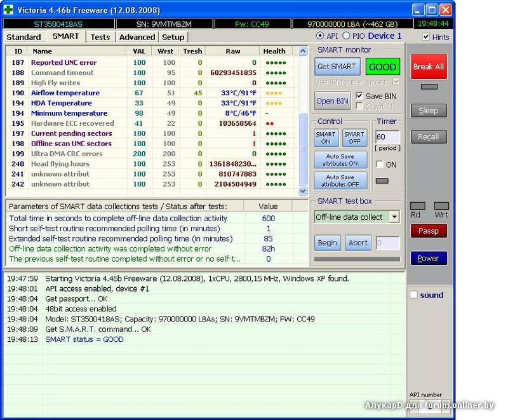Viewport: 508px width, 420px height.
Task: Select the Ultra DMA CRC errors row
Action: click(x=152, y=154)
